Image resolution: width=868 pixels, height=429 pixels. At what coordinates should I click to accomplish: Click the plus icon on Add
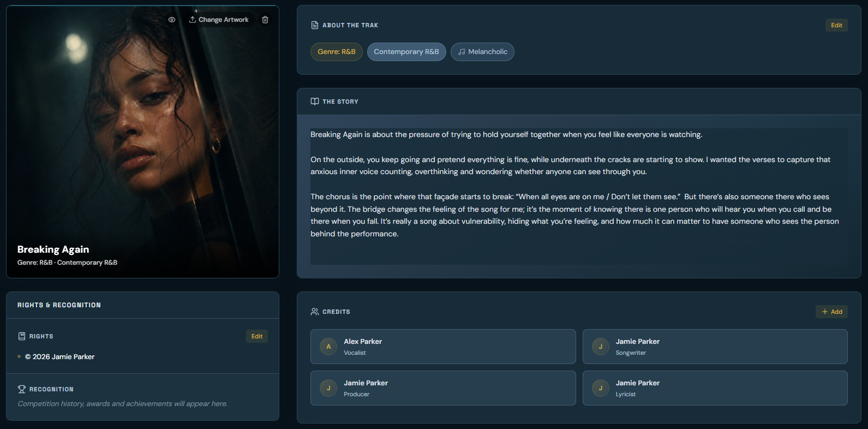[x=825, y=312]
